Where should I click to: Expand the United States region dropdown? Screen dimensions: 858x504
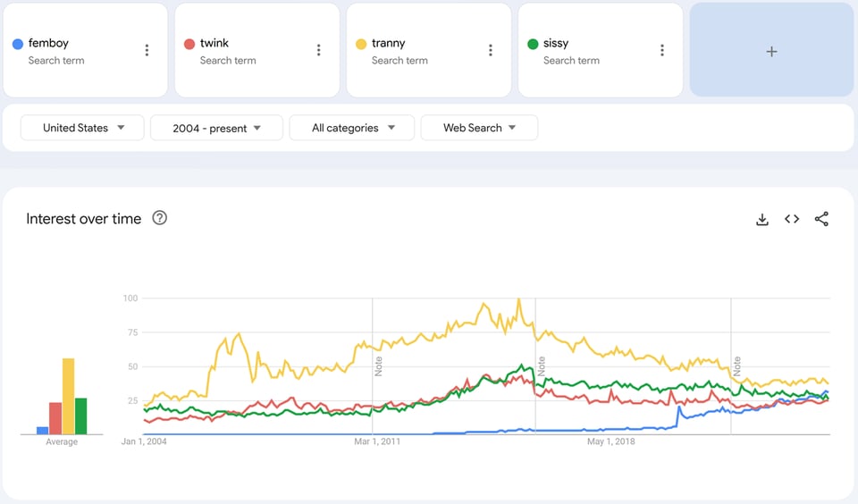pos(83,128)
